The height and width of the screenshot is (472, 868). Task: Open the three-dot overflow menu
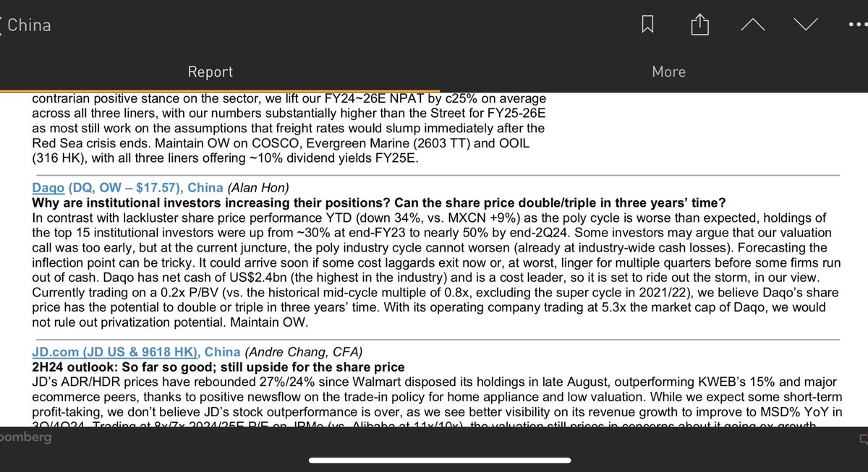[856, 25]
